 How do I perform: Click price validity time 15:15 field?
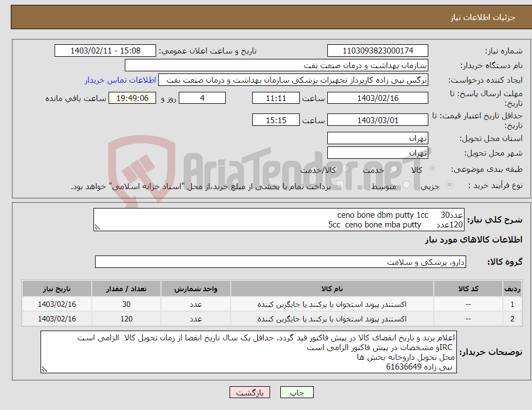tap(276, 120)
